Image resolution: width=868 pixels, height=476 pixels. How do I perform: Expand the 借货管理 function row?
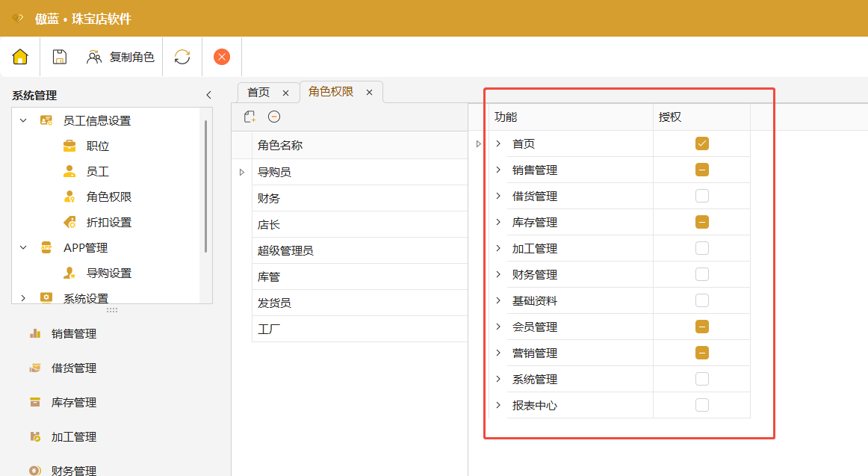tap(498, 196)
